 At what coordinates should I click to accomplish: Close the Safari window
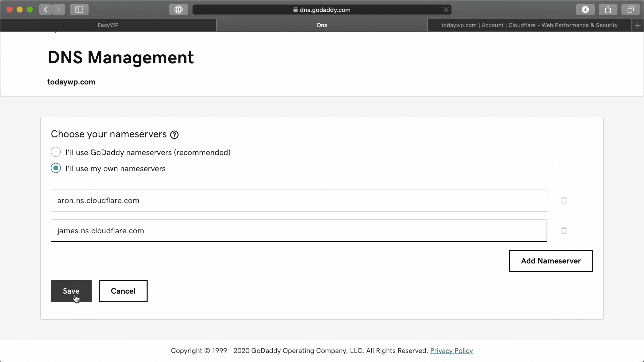point(9,10)
